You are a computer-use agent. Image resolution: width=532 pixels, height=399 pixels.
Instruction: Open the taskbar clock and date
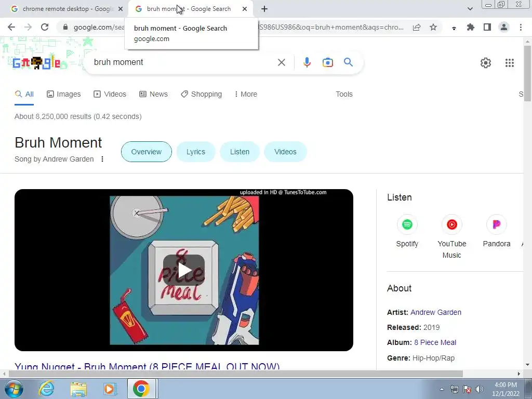coord(506,389)
